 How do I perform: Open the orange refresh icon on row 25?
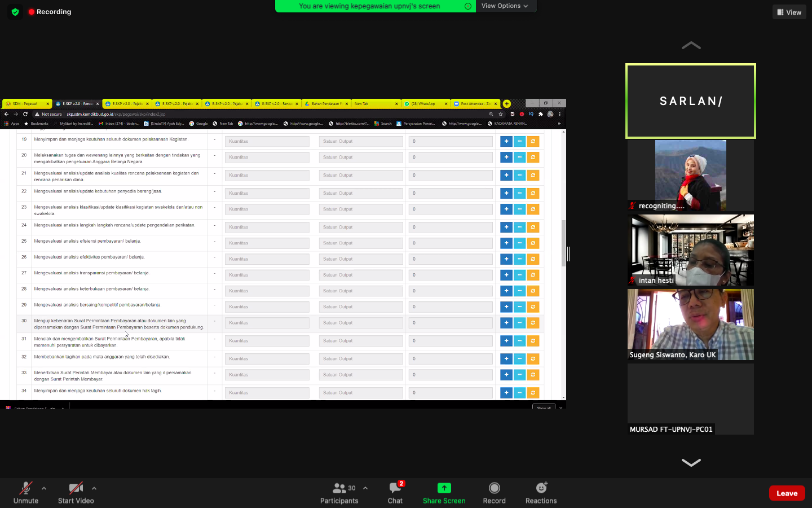point(533,243)
